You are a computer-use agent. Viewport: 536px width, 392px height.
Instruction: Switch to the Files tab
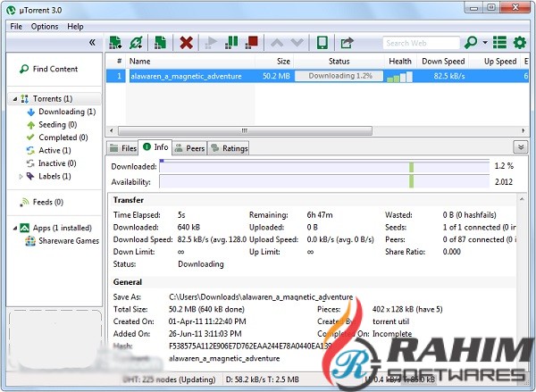(122, 148)
